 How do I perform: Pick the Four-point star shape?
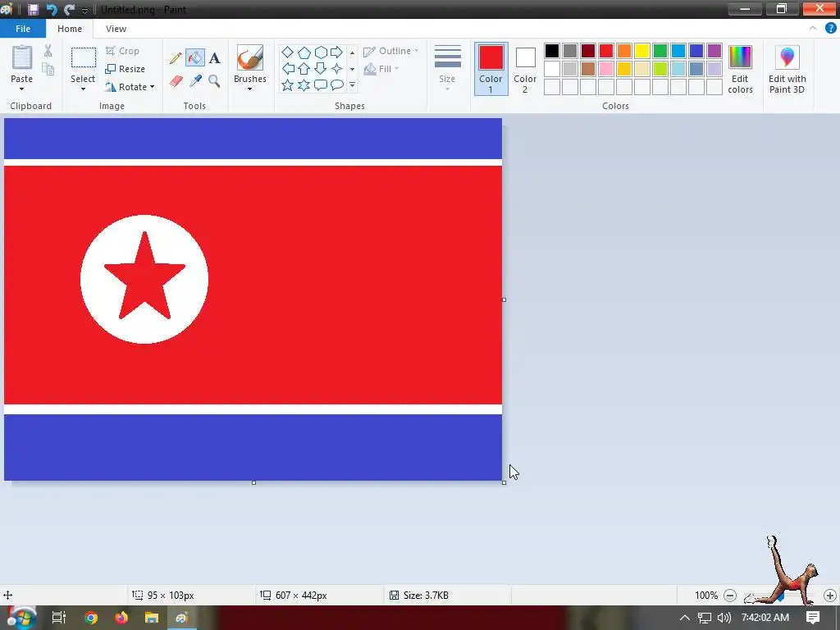(336, 69)
